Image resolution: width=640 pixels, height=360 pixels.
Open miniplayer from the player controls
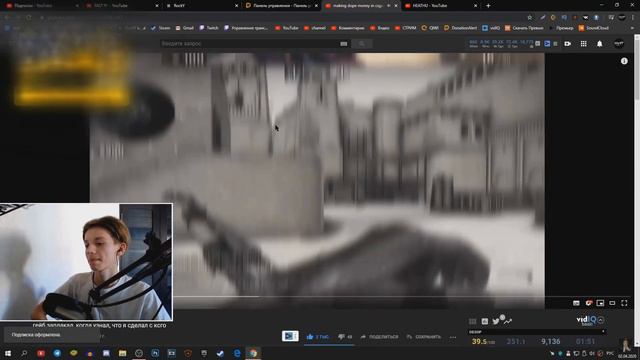pos(600,303)
